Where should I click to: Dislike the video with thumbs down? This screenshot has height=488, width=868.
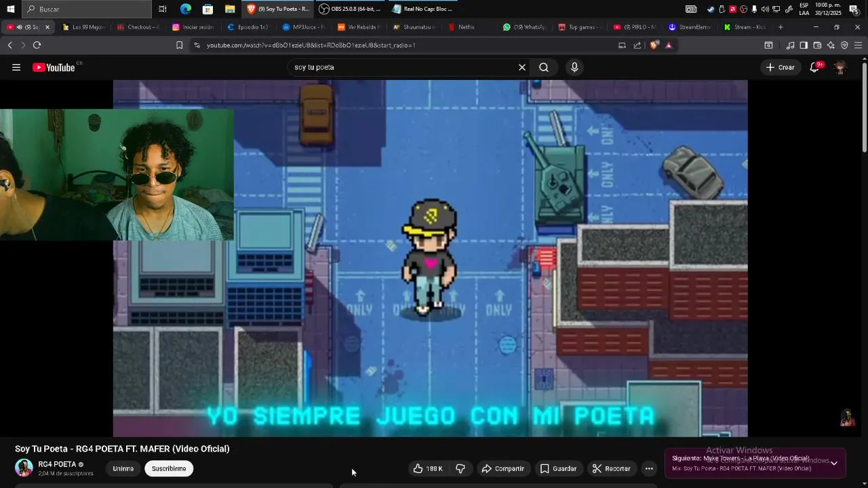click(x=460, y=468)
